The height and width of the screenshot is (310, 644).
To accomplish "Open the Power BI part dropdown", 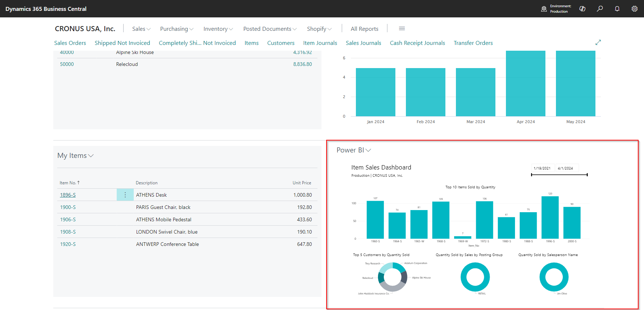I will click(x=368, y=150).
